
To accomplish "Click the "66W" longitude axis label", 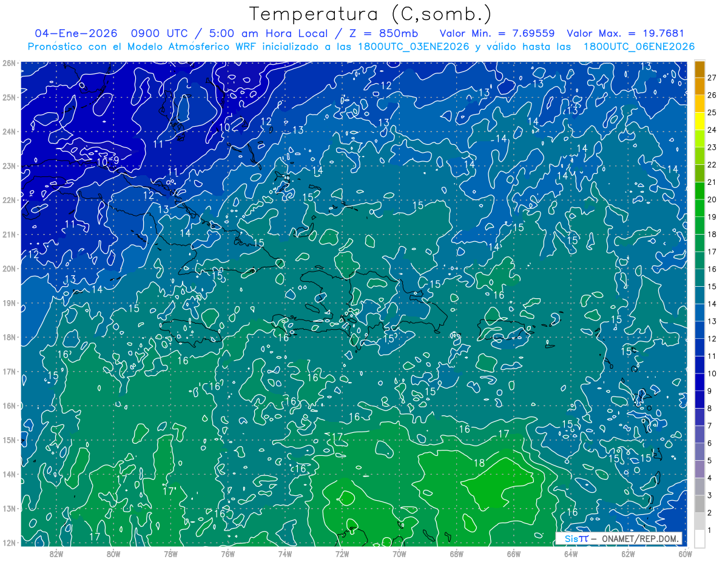I will [x=514, y=554].
